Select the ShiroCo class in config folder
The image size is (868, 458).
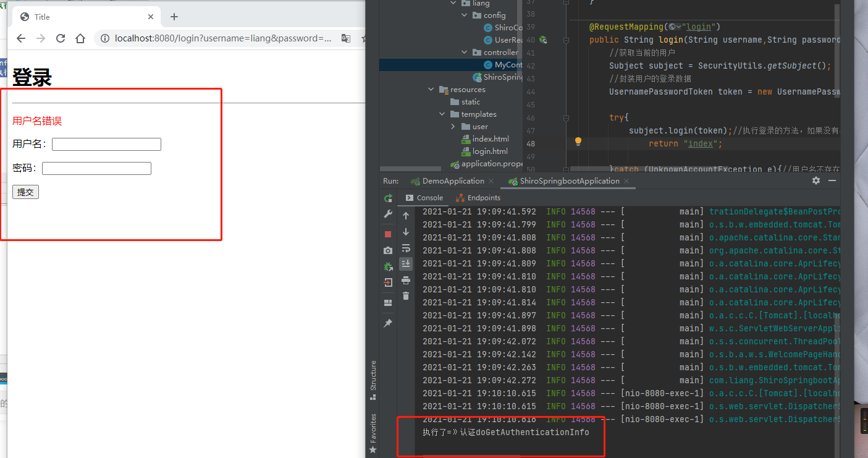(x=504, y=28)
